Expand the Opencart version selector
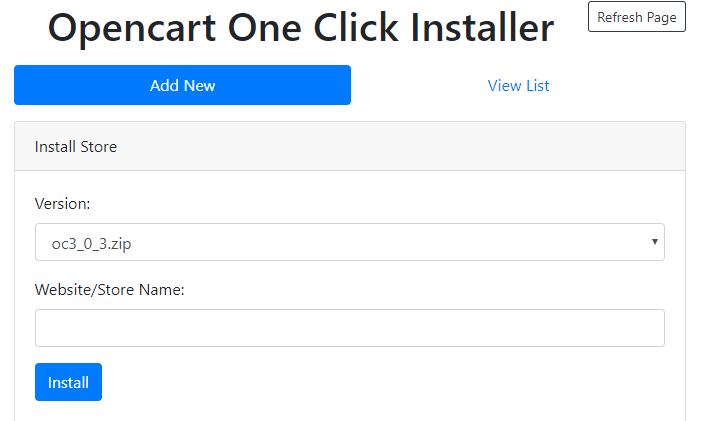 coord(350,242)
